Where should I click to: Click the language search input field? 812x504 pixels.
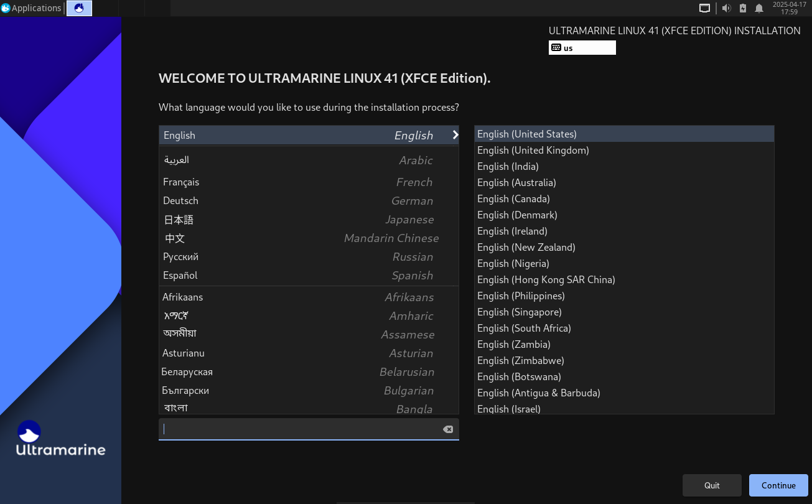pyautogui.click(x=309, y=429)
